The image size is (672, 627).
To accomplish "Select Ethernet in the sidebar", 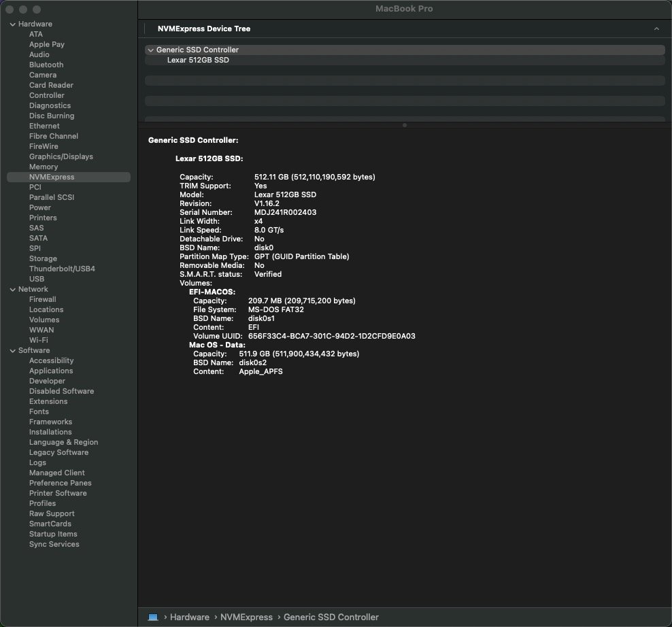I will 44,126.
